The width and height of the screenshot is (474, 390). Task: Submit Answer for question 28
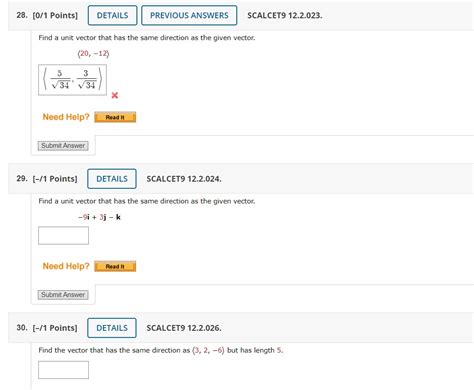(x=63, y=146)
